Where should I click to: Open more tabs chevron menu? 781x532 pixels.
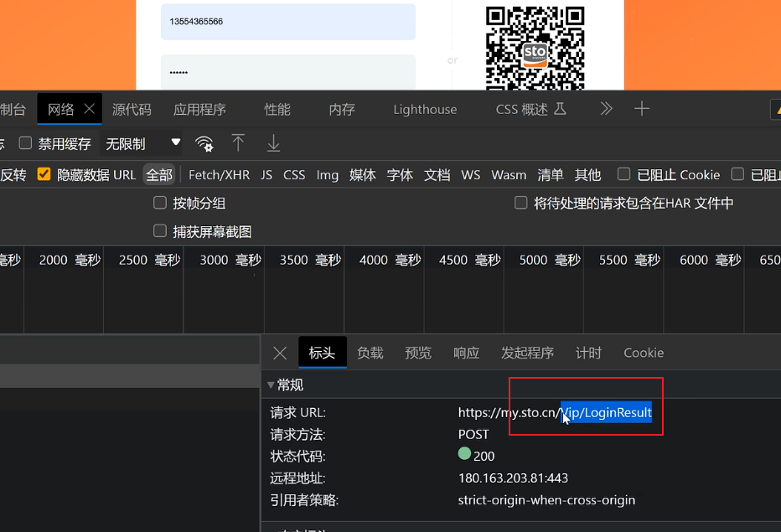(607, 109)
